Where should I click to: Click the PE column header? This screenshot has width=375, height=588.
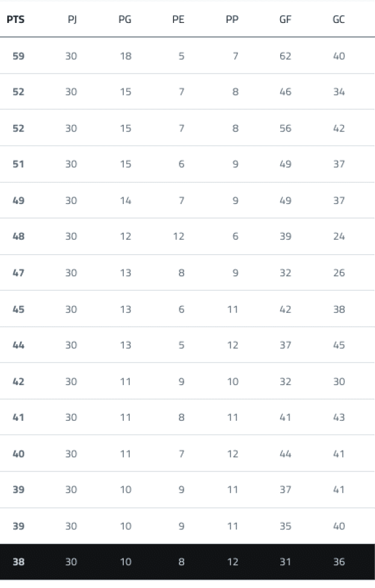point(178,19)
